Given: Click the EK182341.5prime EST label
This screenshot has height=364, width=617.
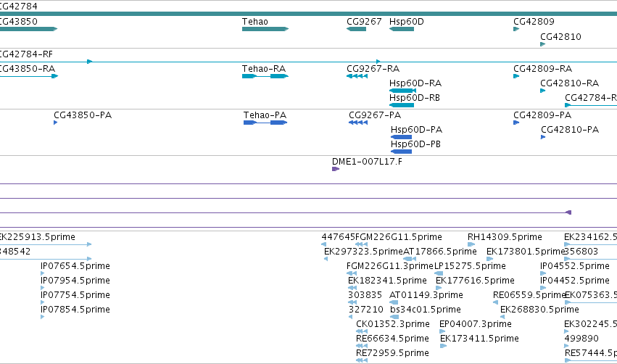Looking at the screenshot, I should [x=387, y=280].
